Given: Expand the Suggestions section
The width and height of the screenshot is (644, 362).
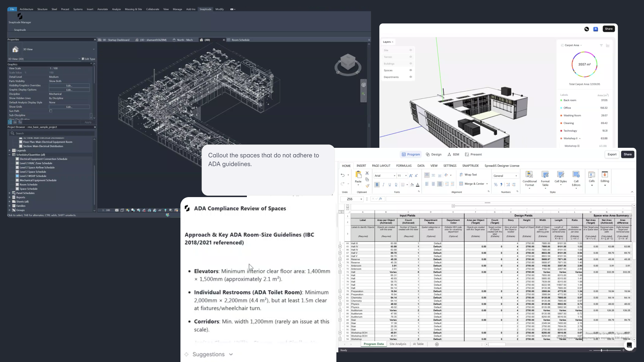Looking at the screenshot, I should 231,354.
